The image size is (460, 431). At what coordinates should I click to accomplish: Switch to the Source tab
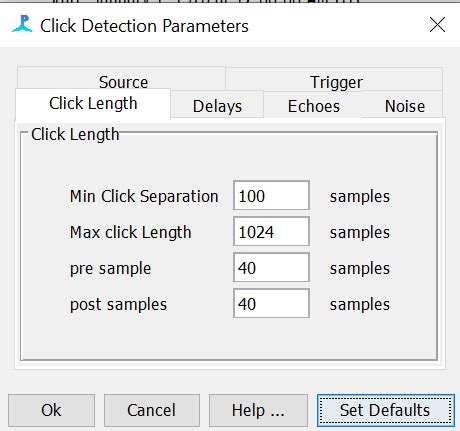pos(121,78)
